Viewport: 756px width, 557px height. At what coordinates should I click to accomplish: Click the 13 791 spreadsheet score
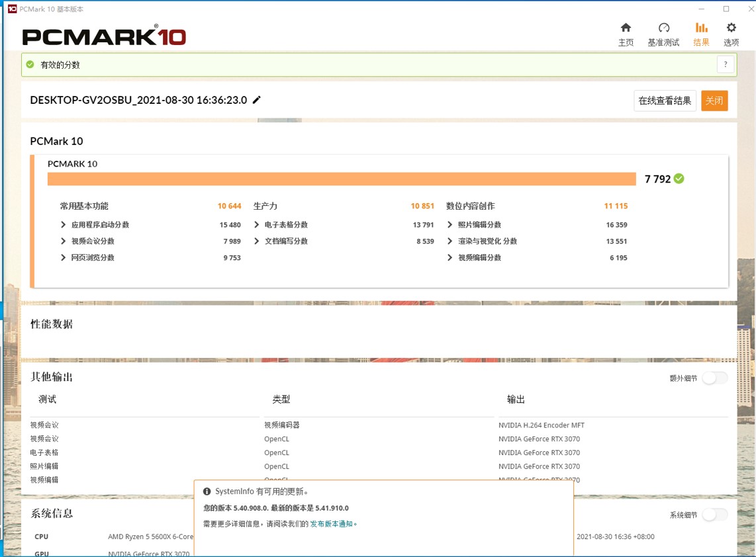(x=423, y=224)
